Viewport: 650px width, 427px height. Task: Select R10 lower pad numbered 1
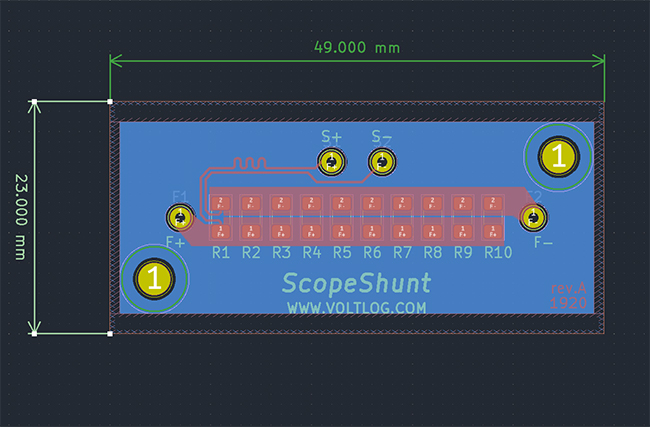click(x=493, y=231)
